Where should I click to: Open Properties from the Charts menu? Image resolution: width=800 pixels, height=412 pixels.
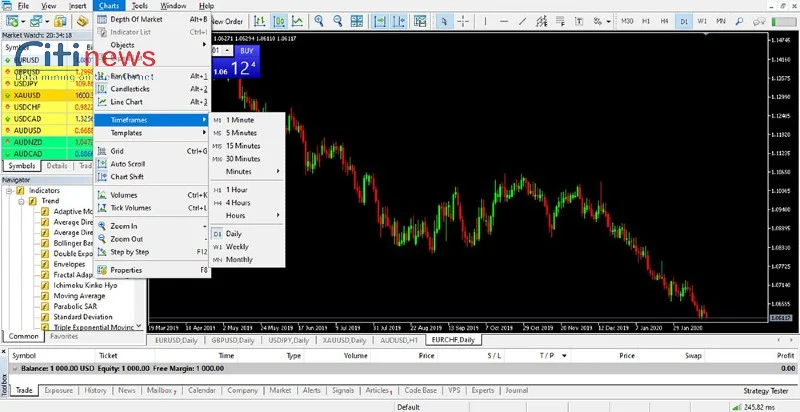click(152, 270)
